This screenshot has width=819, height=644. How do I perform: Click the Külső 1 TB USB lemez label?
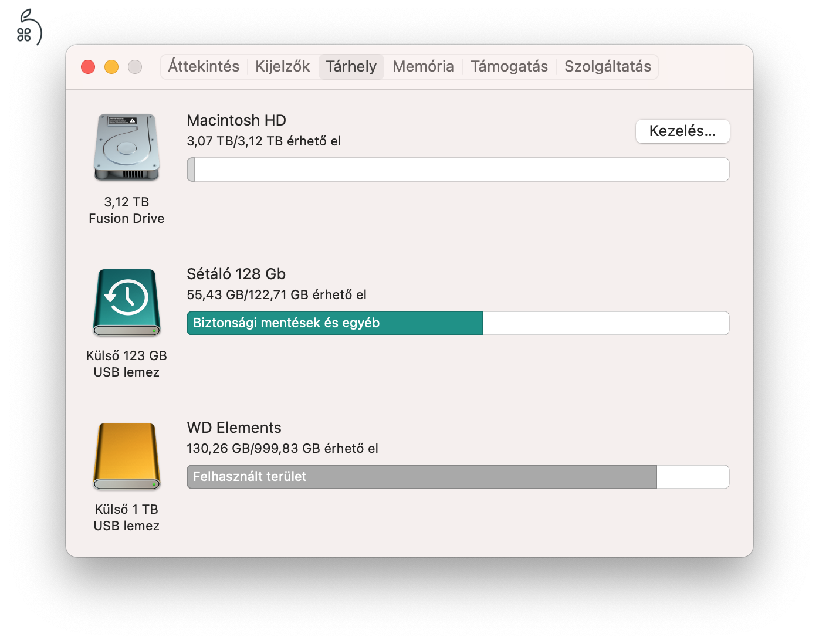(127, 517)
